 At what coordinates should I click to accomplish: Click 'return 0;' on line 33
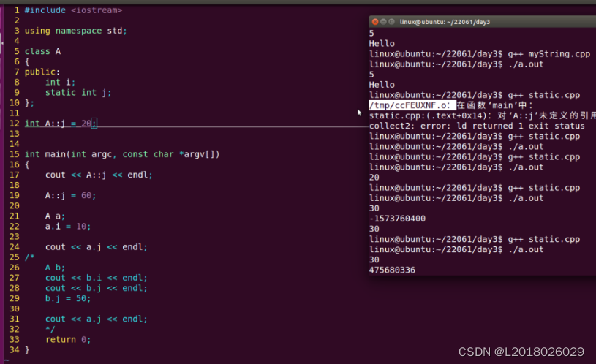(x=68, y=340)
